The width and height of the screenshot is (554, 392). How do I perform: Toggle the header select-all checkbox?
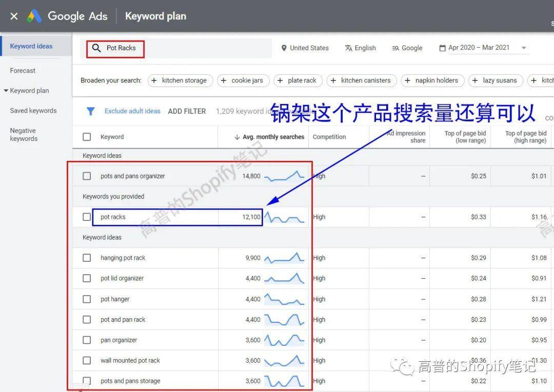pos(87,137)
